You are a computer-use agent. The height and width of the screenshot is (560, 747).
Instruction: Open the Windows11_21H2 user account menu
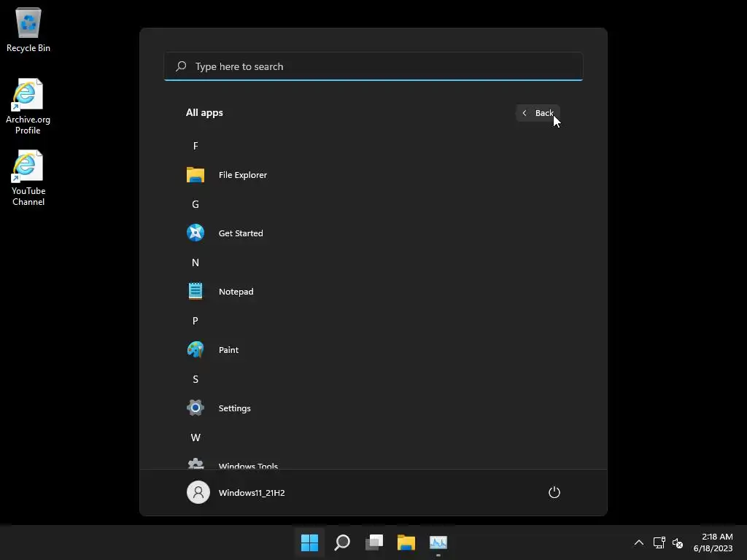236,492
